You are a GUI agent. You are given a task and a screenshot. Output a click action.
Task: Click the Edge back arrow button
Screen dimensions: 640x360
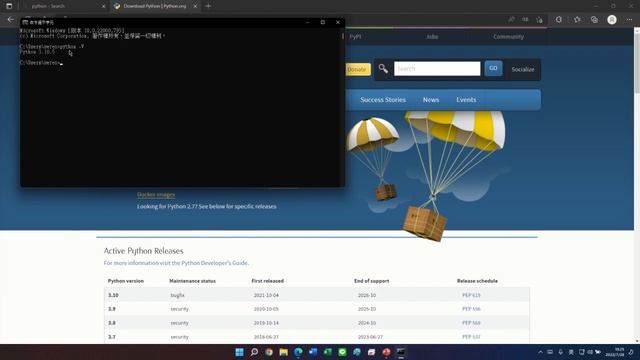11,19
